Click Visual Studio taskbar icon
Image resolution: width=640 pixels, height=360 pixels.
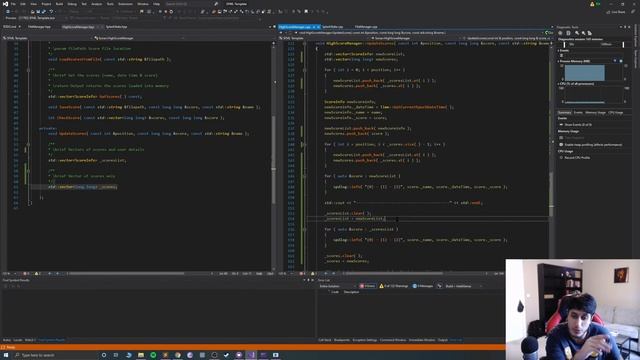point(251,355)
